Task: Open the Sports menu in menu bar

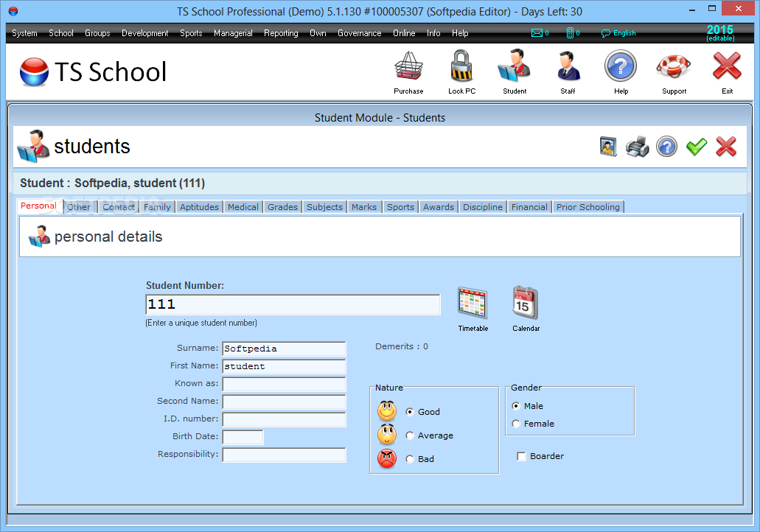Action: click(191, 33)
